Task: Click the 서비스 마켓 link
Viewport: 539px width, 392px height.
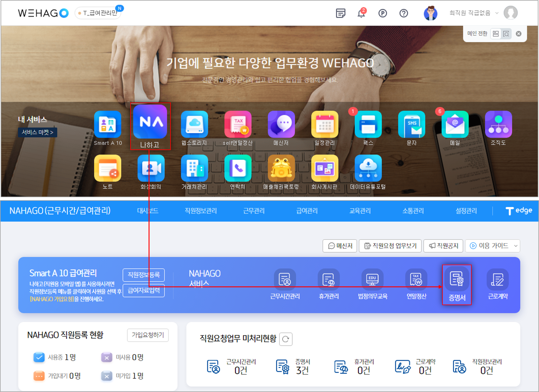Action: [37, 132]
